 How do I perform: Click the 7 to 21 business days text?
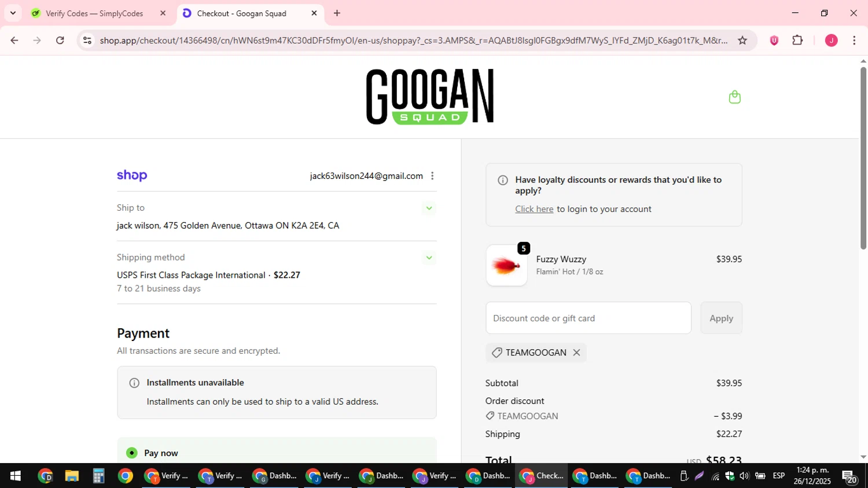(159, 288)
